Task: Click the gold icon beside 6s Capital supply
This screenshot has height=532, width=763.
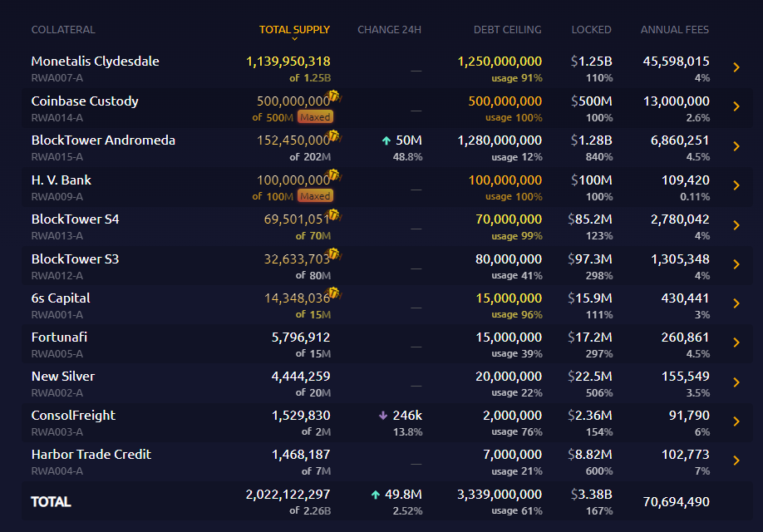Action: click(x=335, y=294)
